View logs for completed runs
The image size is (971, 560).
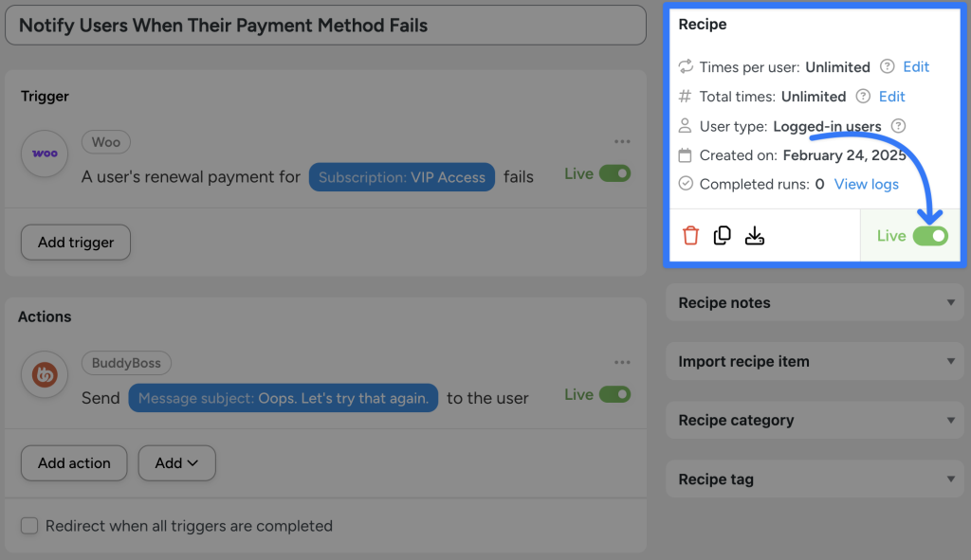866,184
